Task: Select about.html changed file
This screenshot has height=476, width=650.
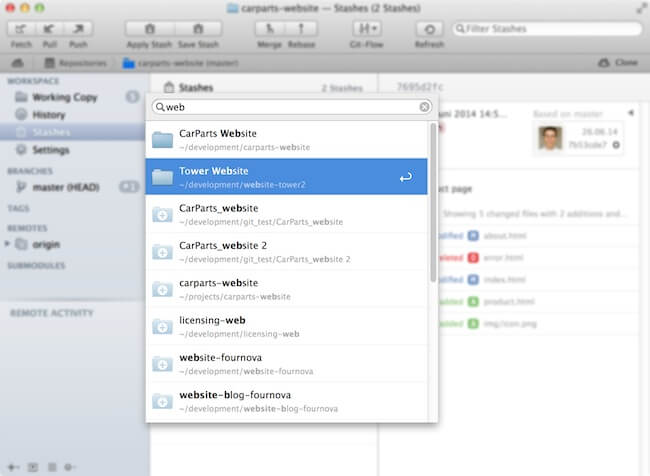Action: tap(504, 236)
